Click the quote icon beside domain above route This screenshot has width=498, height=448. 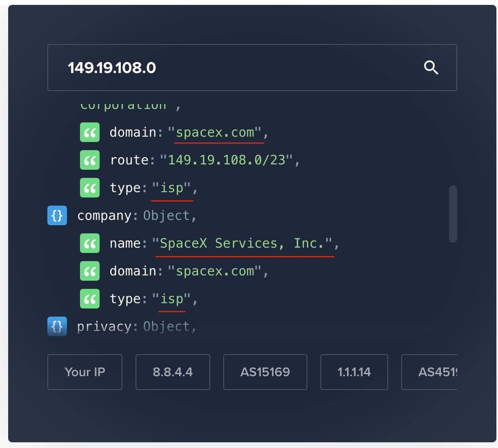[89, 132]
